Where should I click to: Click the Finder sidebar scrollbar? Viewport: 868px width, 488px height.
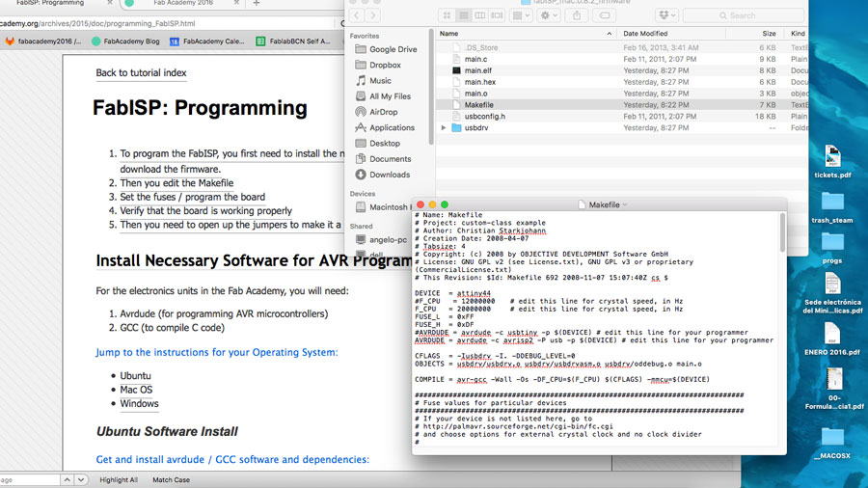point(431,89)
